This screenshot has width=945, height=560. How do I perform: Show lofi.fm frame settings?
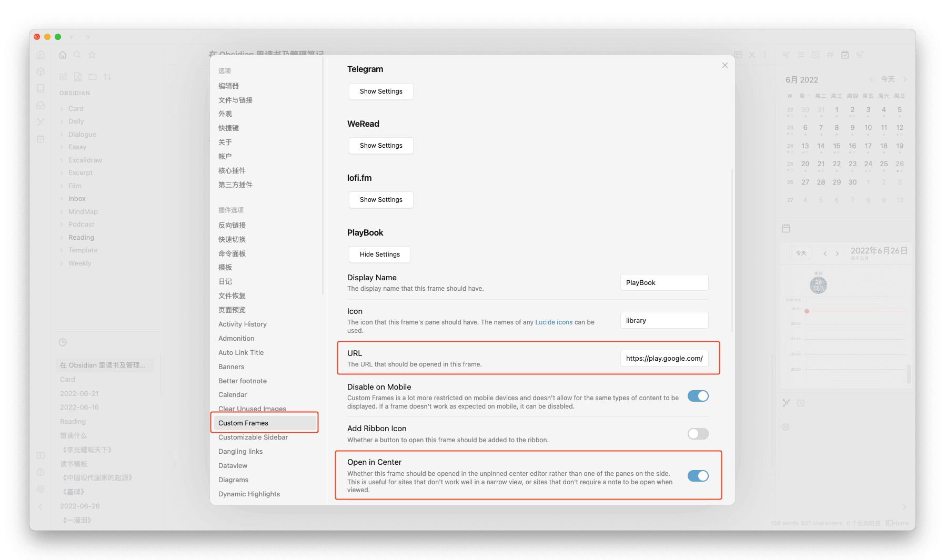(x=381, y=200)
